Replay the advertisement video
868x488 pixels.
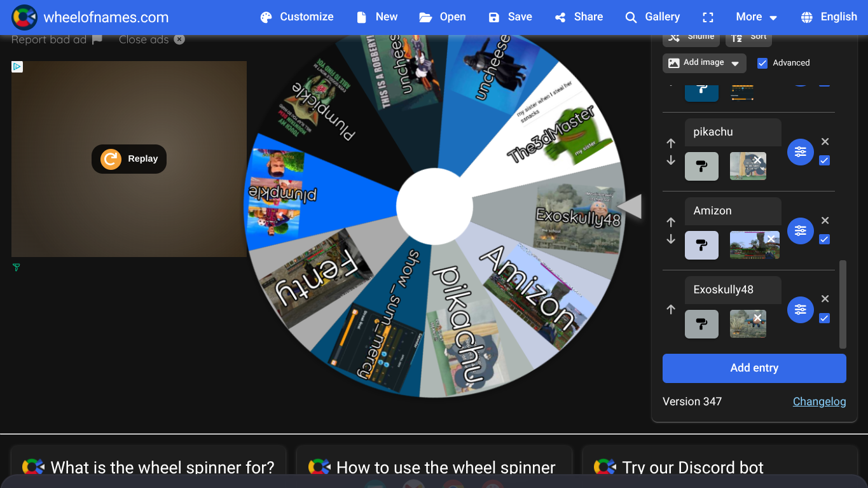[x=129, y=159]
